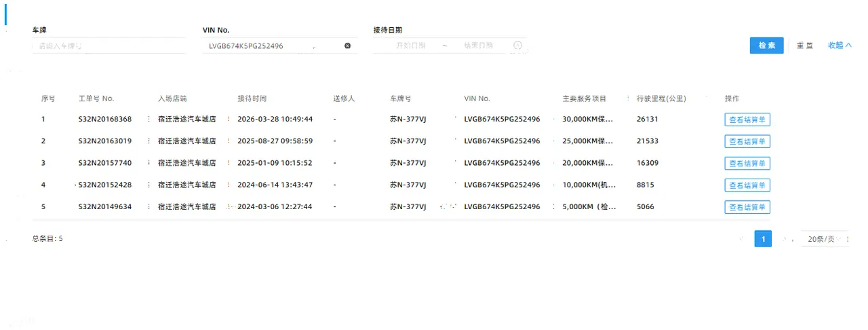Viewport: 868px width, 330px height.
Task: Click the 送修人 column header
Action: coord(344,98)
